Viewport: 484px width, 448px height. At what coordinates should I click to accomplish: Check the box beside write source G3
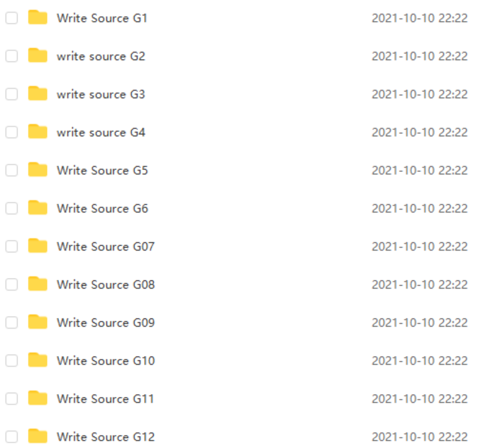pos(11,94)
